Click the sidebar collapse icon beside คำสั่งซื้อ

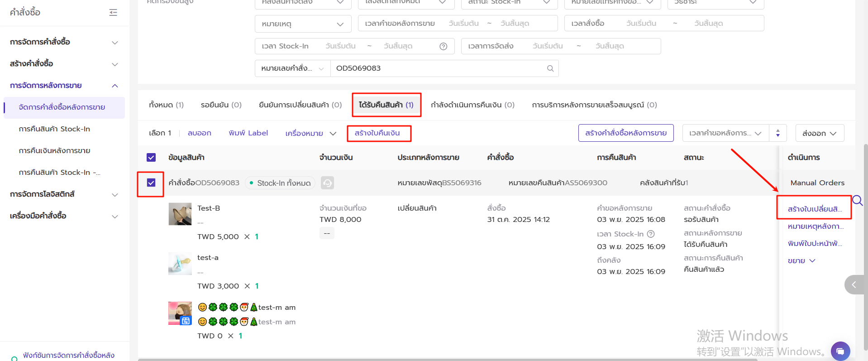113,13
